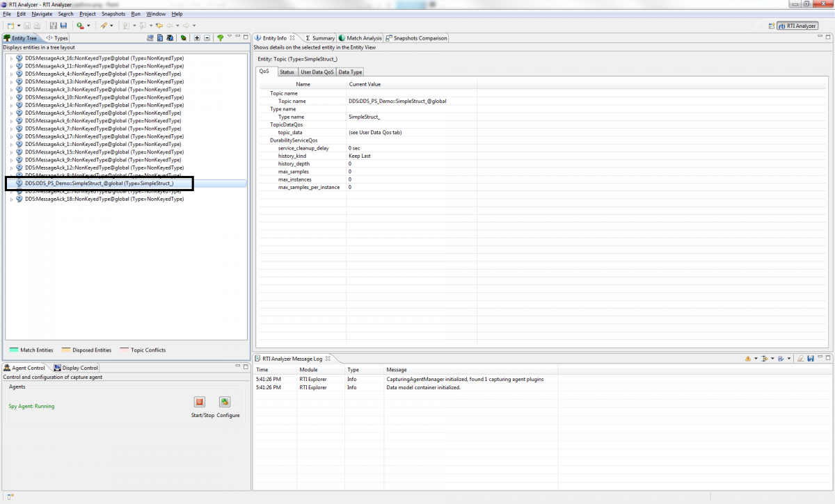Click the Match Entities green legend swatch
This screenshot has height=504, width=835.
click(13, 350)
